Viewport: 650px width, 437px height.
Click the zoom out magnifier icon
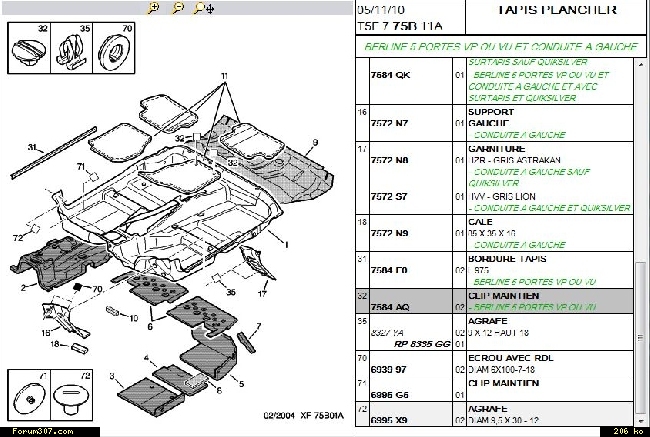click(178, 8)
